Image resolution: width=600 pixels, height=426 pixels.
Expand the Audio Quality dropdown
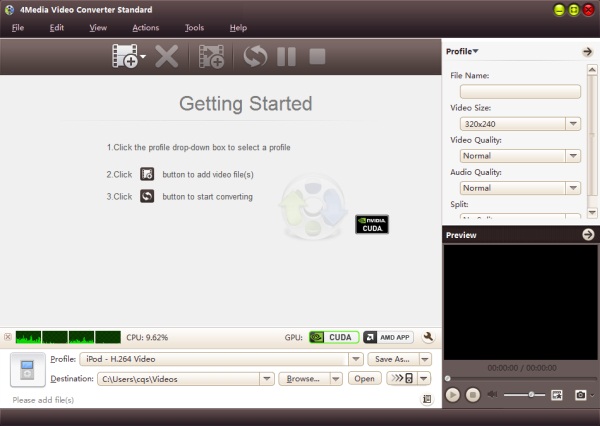click(x=520, y=188)
